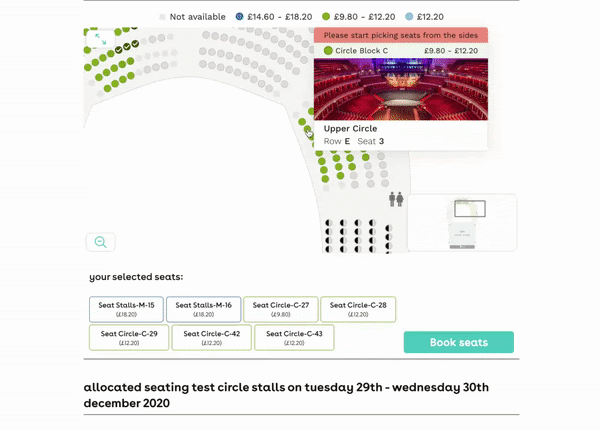The image size is (600, 430).
Task: Remove selected seat Stalls-M-15 chip
Action: (x=126, y=309)
